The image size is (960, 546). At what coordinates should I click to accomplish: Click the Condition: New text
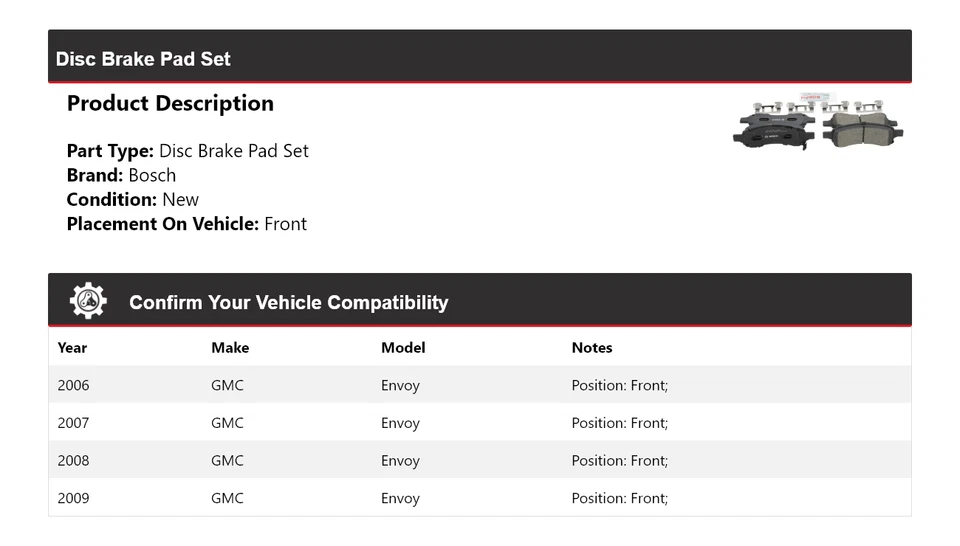132,199
